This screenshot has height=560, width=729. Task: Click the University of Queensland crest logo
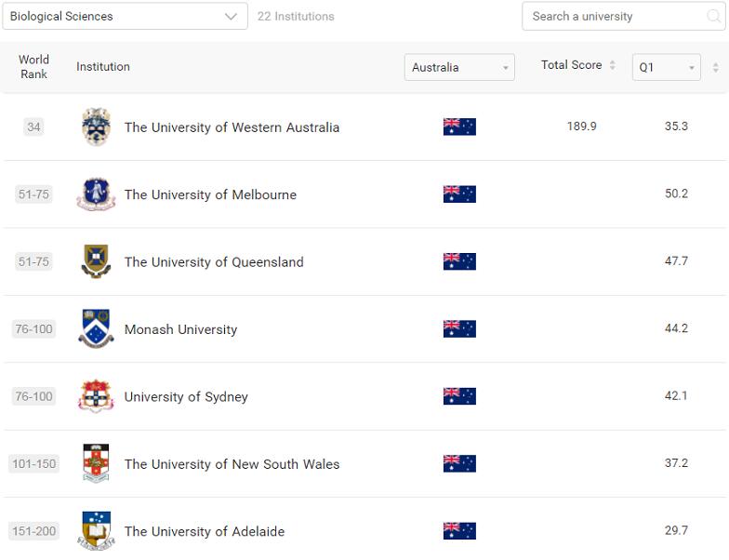[96, 261]
